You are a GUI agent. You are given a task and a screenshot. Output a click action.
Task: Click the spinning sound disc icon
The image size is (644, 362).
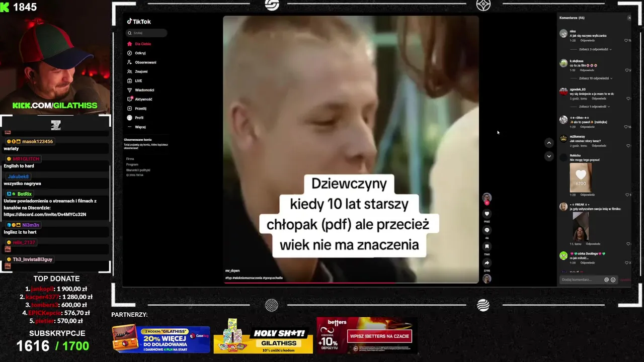point(487,279)
